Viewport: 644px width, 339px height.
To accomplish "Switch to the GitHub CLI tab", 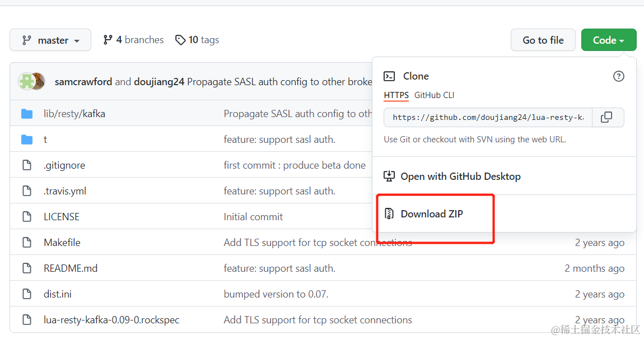I will (434, 95).
